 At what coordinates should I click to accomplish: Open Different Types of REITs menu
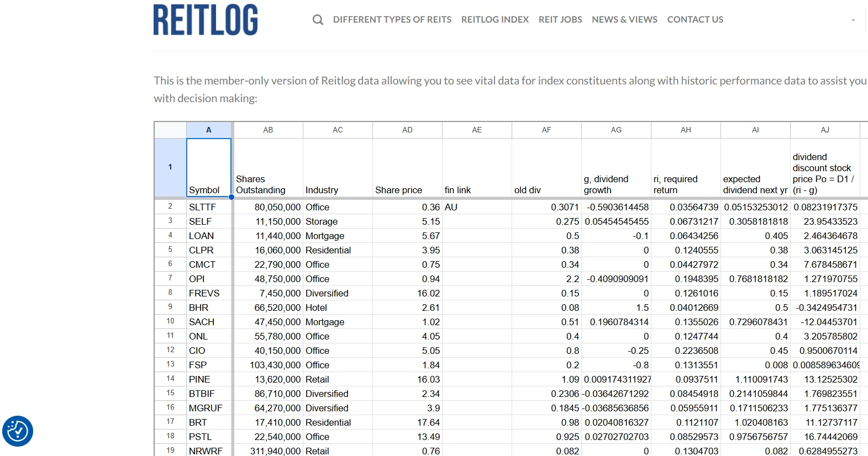[x=392, y=19]
